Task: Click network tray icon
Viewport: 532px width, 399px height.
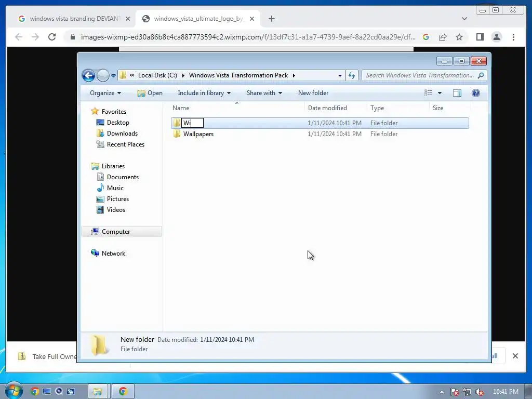Action: pyautogui.click(x=467, y=392)
